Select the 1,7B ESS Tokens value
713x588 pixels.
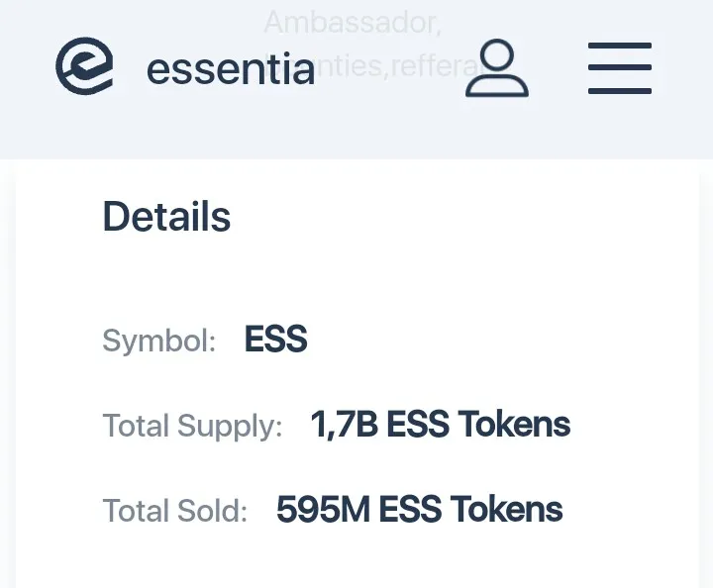[x=440, y=424]
